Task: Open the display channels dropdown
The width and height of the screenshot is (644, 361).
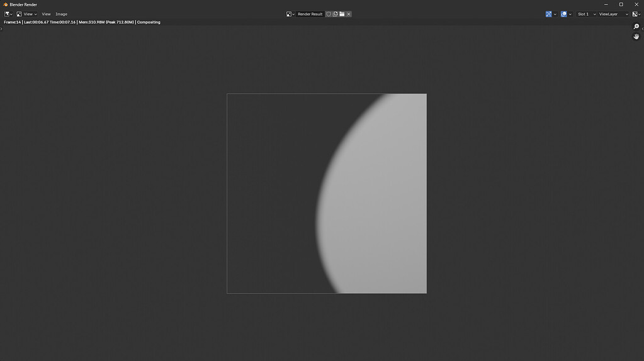Action: tap(636, 14)
